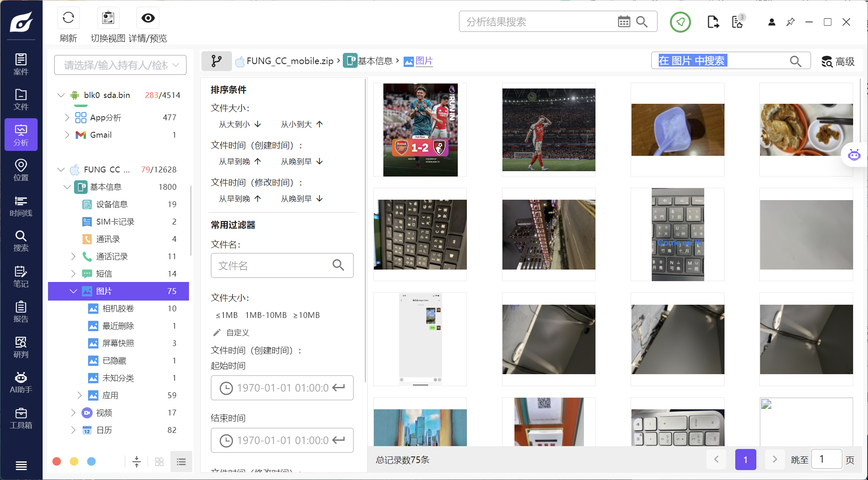The height and width of the screenshot is (480, 868).
Task: Click the calendar icon in the analysis search box
Action: click(624, 21)
